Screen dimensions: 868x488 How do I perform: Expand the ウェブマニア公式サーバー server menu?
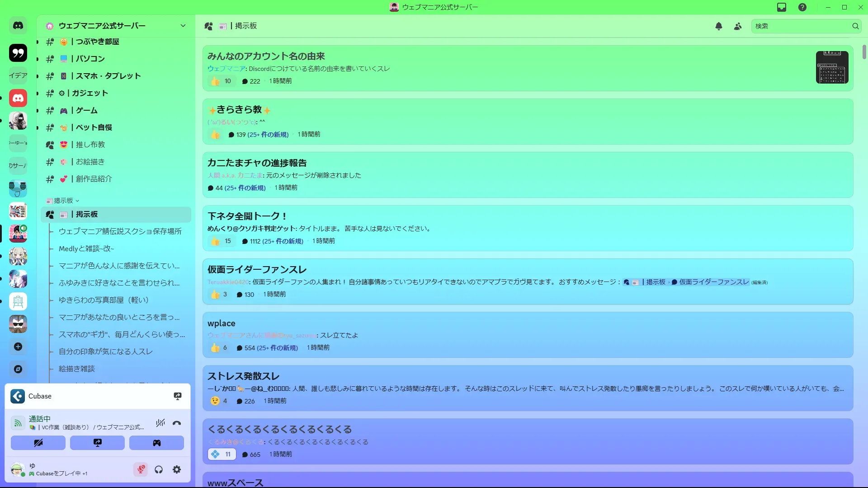click(183, 26)
